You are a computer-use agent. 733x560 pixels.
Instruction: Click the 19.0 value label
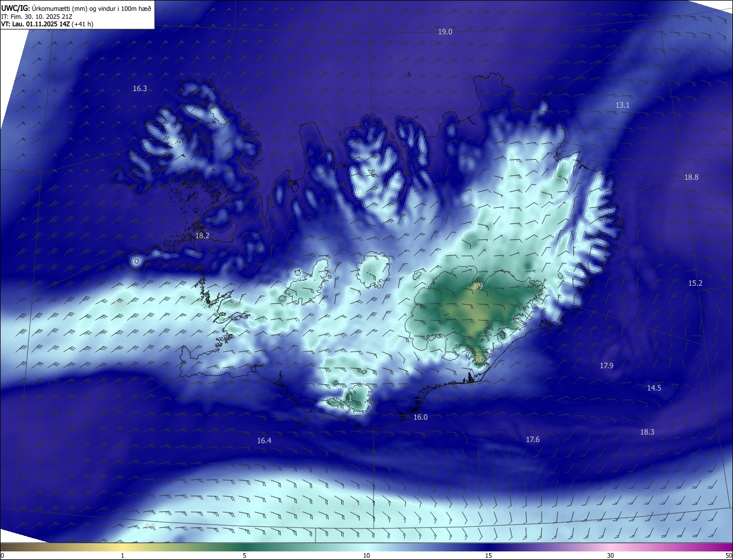point(445,32)
